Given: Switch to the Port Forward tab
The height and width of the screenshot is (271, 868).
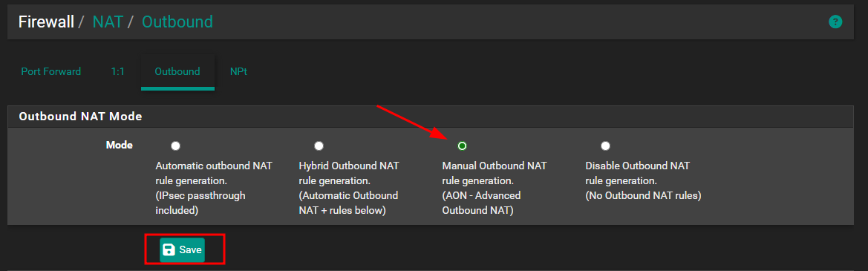Looking at the screenshot, I should click(x=51, y=72).
